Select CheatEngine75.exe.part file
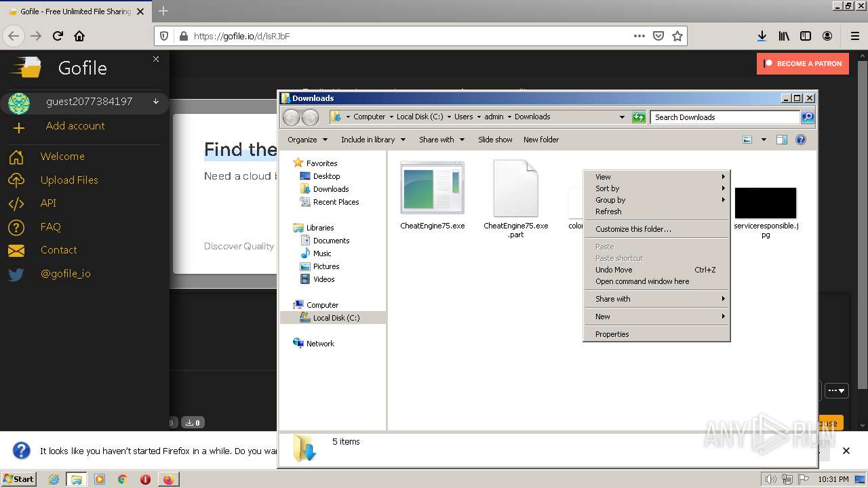The image size is (868, 488). click(x=516, y=199)
